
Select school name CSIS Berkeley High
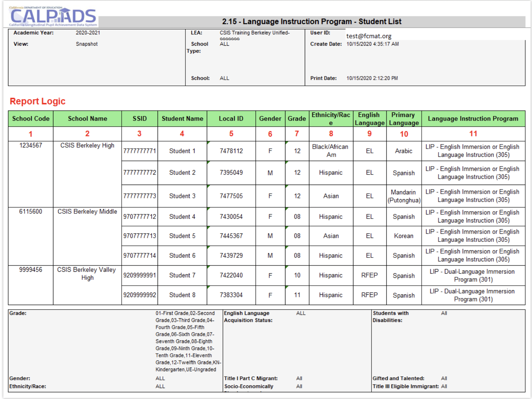coord(87,145)
